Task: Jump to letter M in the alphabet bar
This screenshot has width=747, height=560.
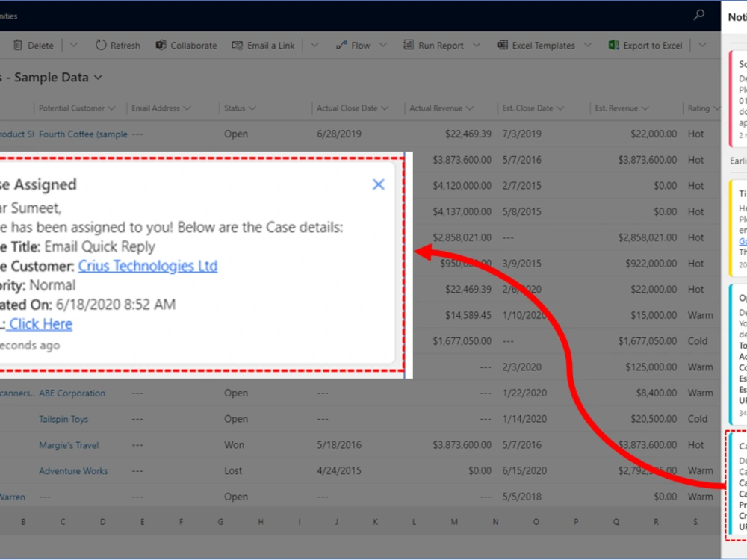Action: [454, 522]
